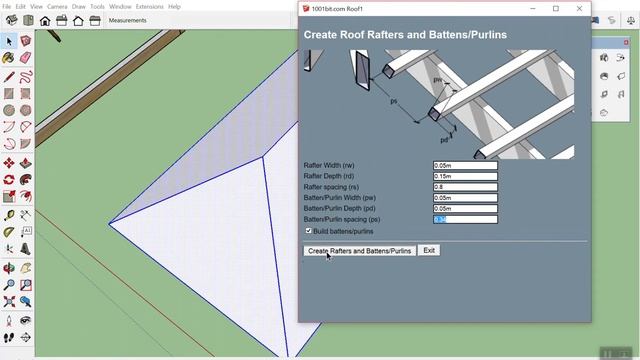The image size is (640, 360).
Task: Activate the 3D Text tool
Action: click(26, 249)
